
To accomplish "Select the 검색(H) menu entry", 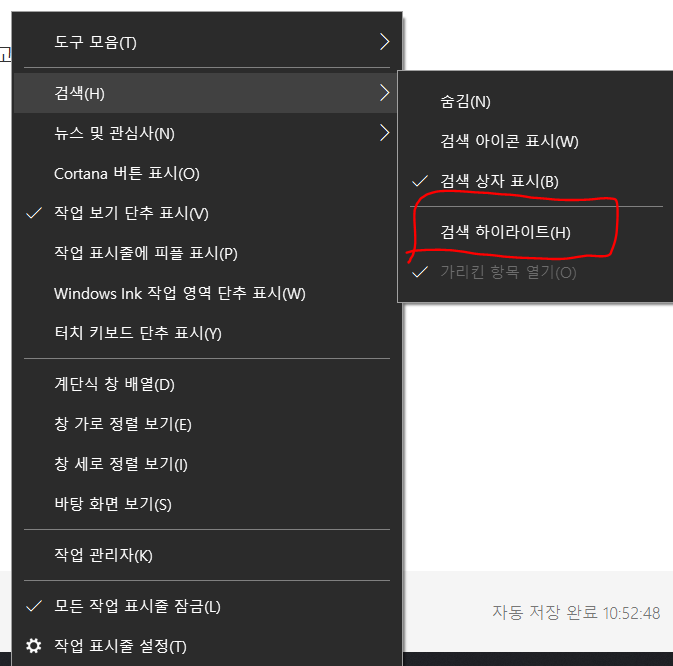I will pos(207,93).
